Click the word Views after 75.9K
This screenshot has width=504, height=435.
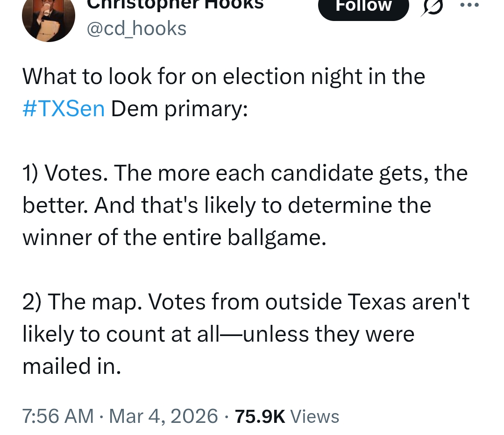click(315, 415)
